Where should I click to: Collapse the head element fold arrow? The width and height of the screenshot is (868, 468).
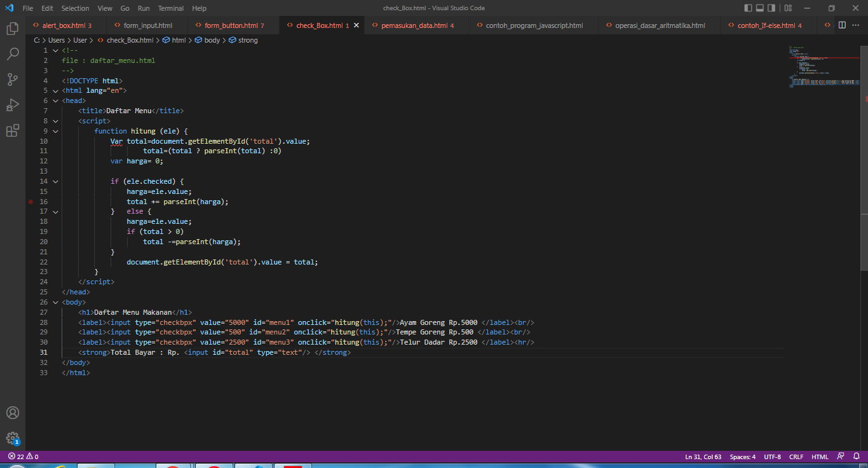(x=55, y=100)
